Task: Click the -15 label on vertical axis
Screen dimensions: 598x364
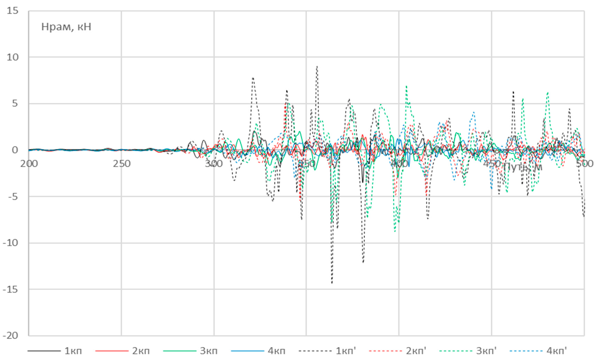Action: click(x=10, y=290)
